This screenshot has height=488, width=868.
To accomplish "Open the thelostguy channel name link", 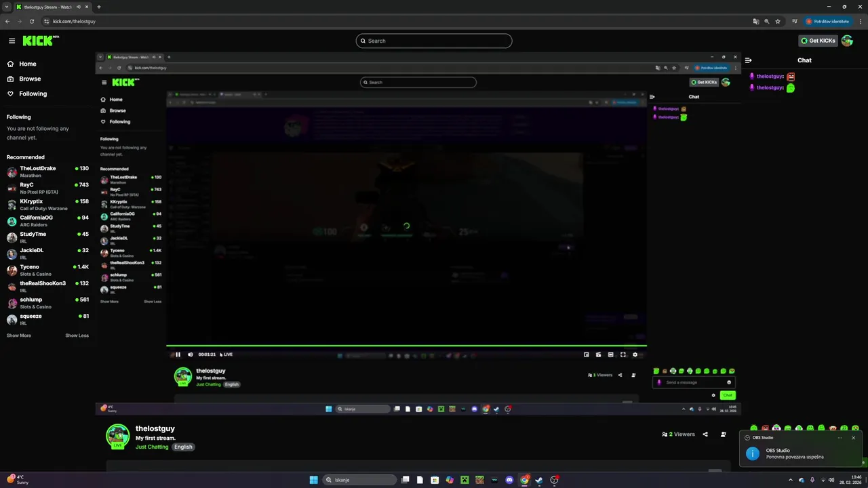I will [x=155, y=429].
